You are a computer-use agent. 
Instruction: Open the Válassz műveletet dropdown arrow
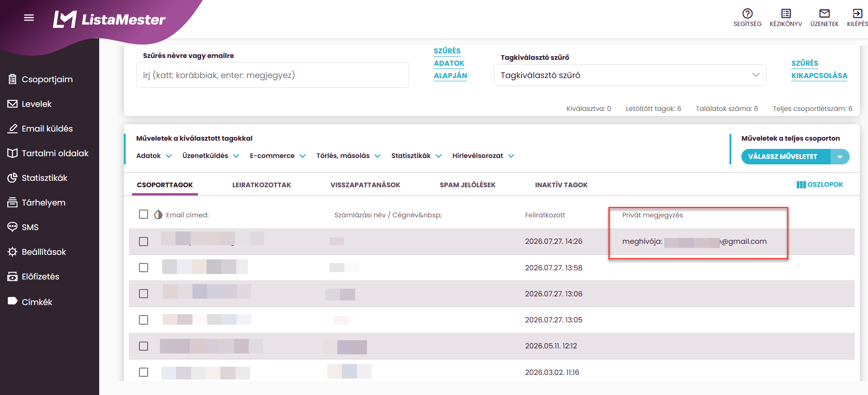pyautogui.click(x=840, y=157)
